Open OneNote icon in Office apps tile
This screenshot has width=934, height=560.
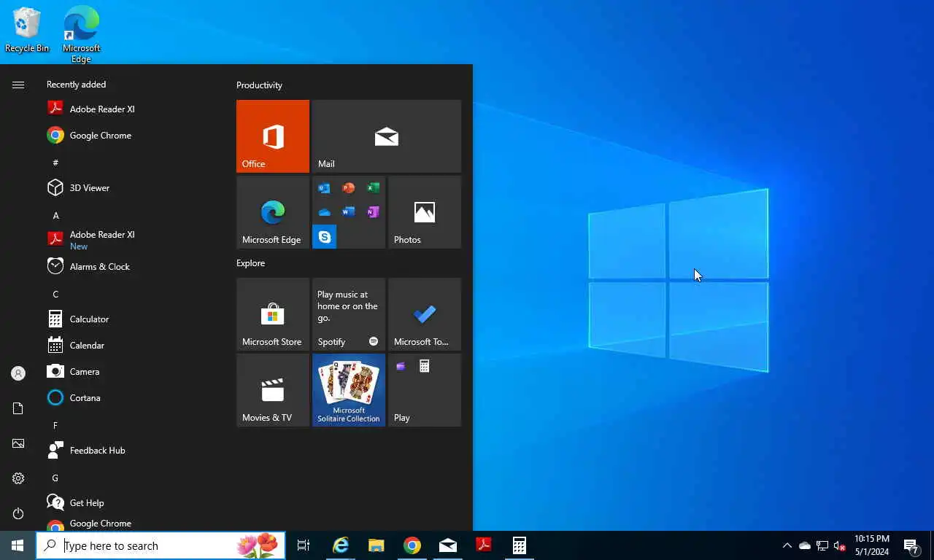point(373,212)
